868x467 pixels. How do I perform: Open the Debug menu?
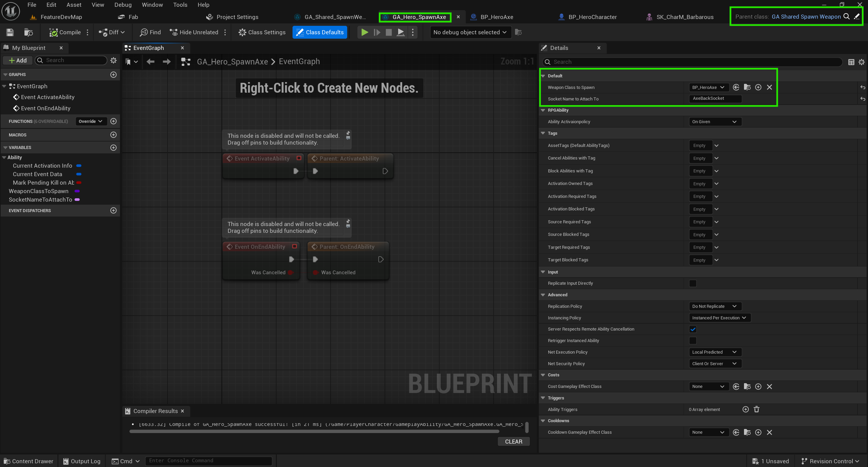[123, 5]
